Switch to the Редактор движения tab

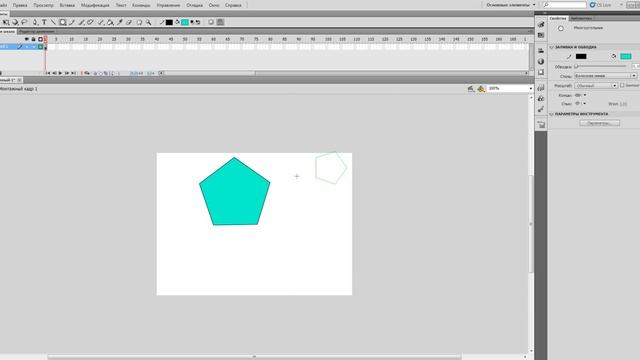[36, 31]
